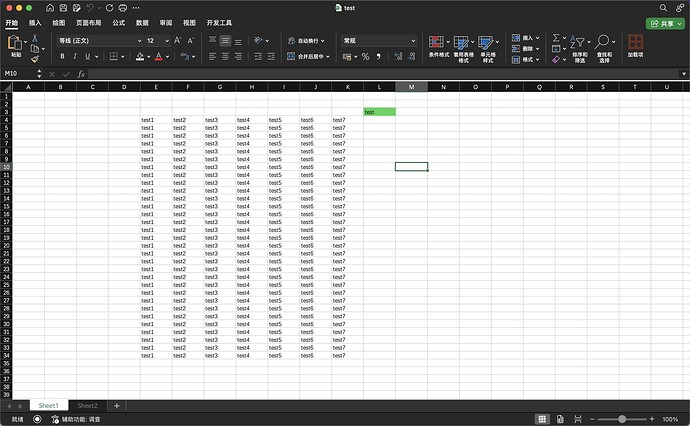Viewport: 690px width, 426px height.
Task: Open the font name dropdown
Action: tap(139, 40)
